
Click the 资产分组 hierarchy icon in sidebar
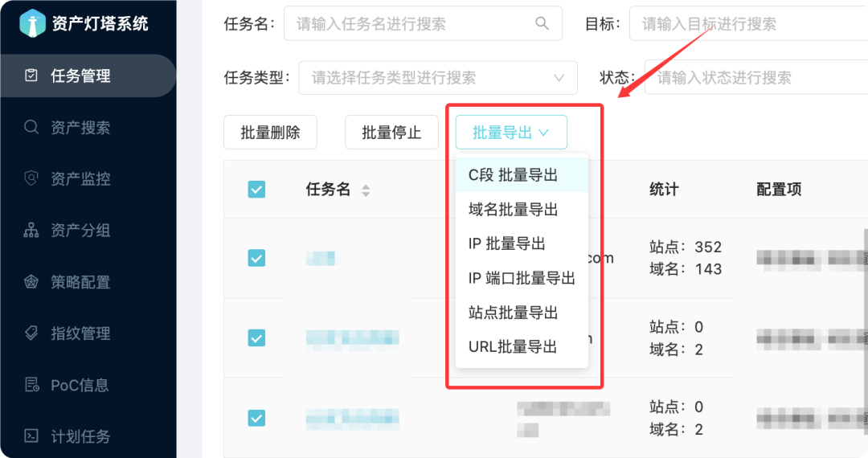point(31,230)
